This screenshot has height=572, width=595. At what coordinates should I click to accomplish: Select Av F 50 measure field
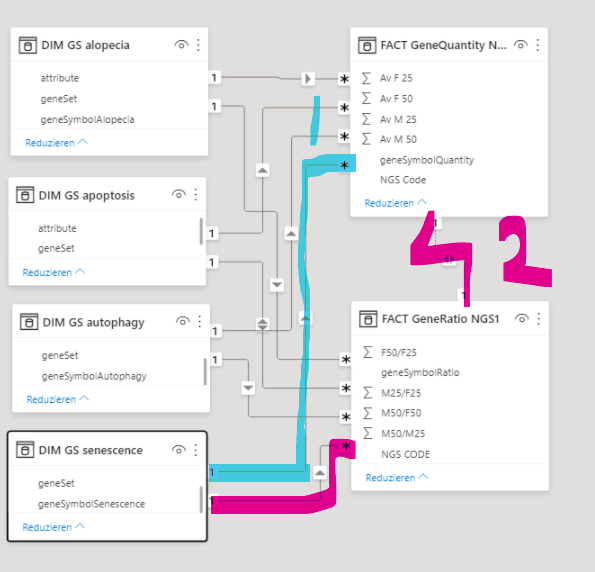pos(396,99)
